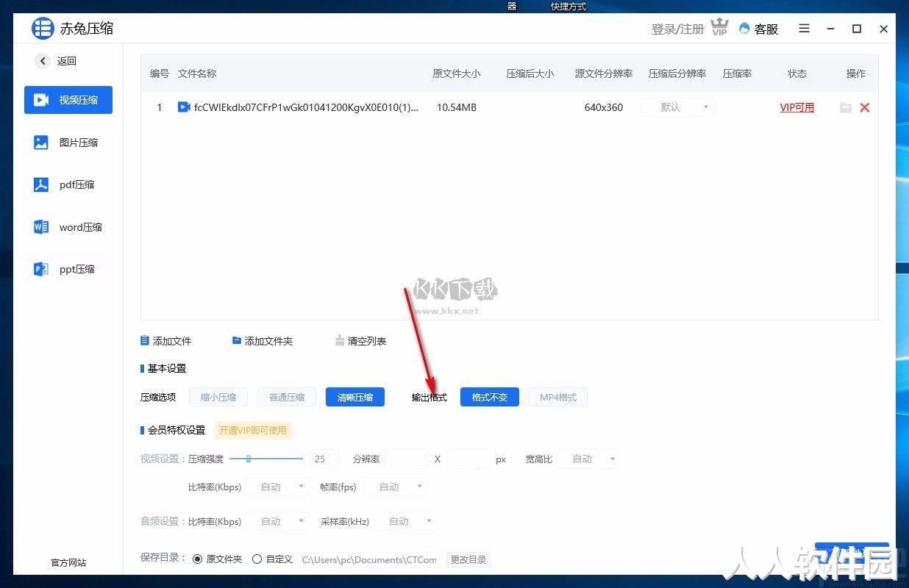This screenshot has height=588, width=909.
Task: Click the compression strength value field 25
Action: click(324, 459)
